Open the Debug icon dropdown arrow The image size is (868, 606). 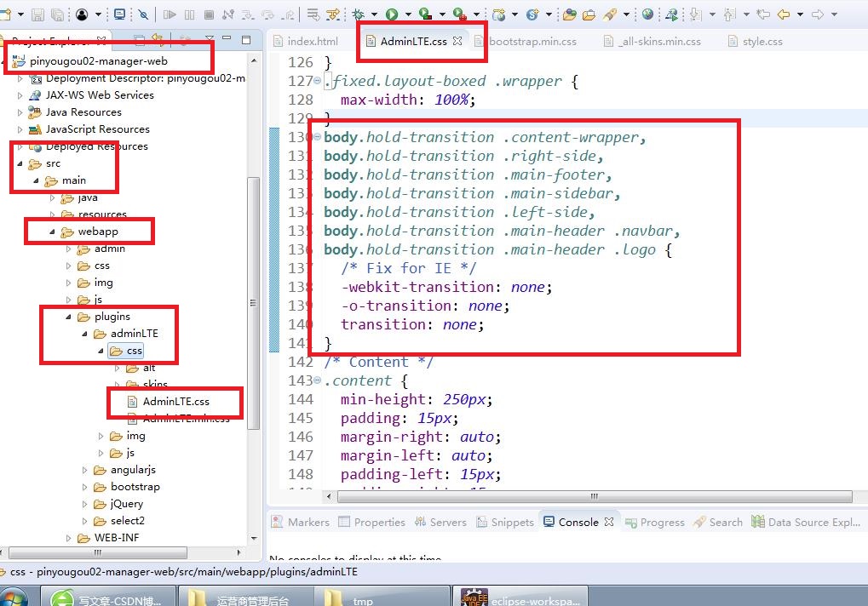click(x=374, y=14)
